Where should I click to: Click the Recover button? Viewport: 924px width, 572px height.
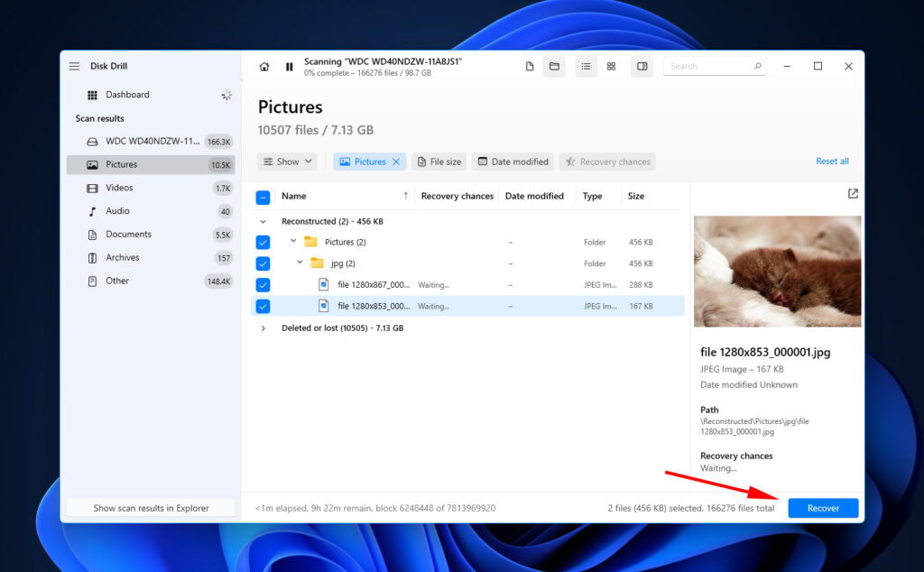(822, 507)
